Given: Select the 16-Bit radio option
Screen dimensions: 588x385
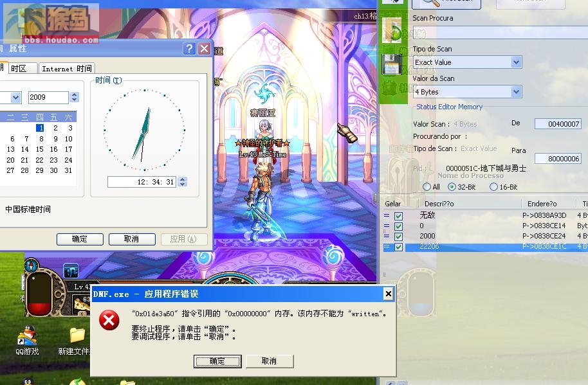Looking at the screenshot, I should tap(493, 186).
